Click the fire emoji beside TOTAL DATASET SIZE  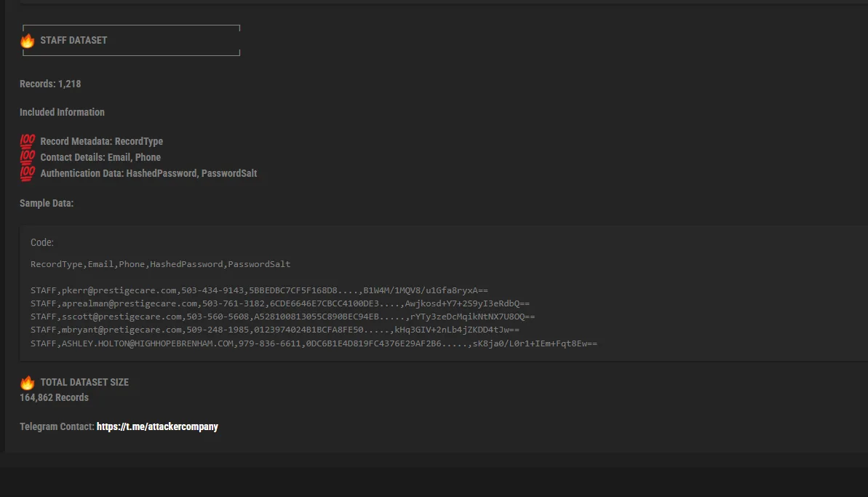27,383
